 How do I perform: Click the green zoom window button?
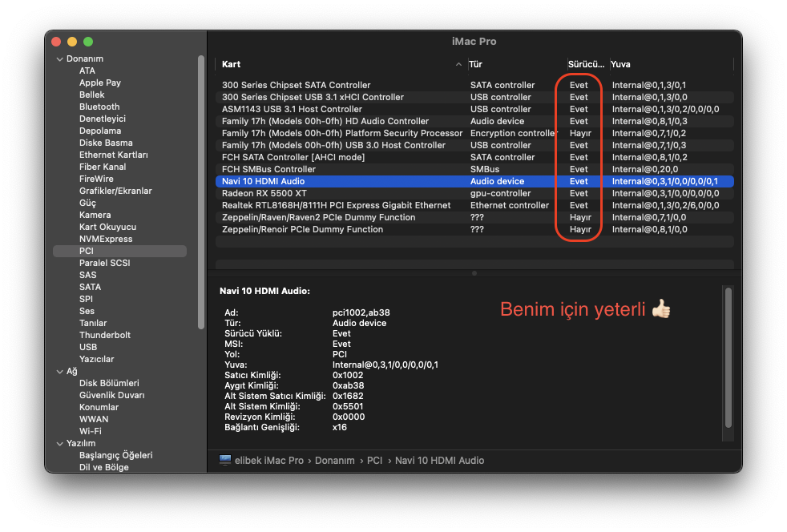click(88, 42)
